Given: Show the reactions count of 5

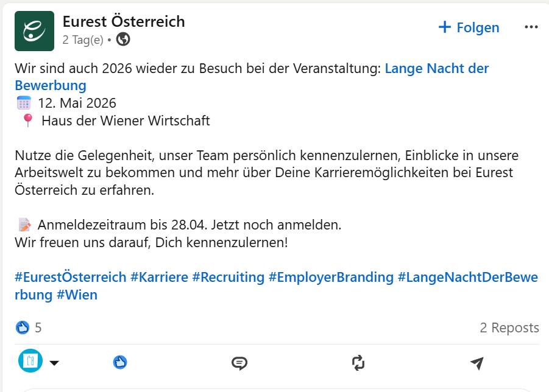Looking at the screenshot, I should [38, 327].
